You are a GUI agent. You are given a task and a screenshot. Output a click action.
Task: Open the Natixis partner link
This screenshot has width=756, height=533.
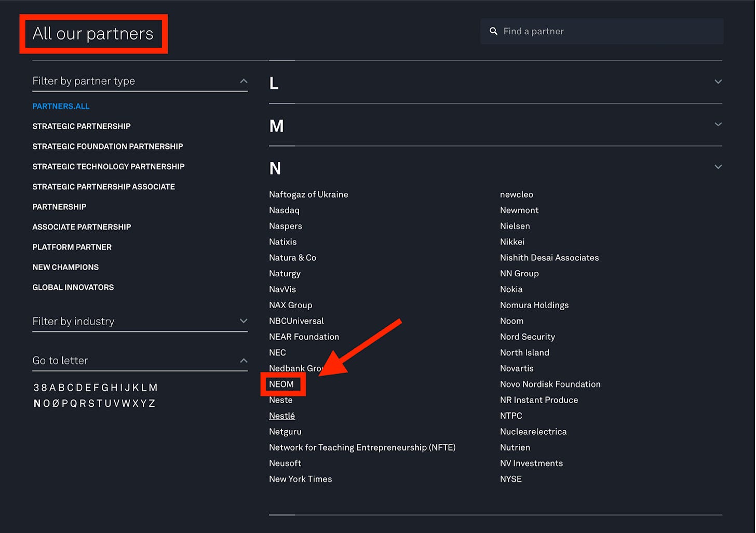pos(283,242)
